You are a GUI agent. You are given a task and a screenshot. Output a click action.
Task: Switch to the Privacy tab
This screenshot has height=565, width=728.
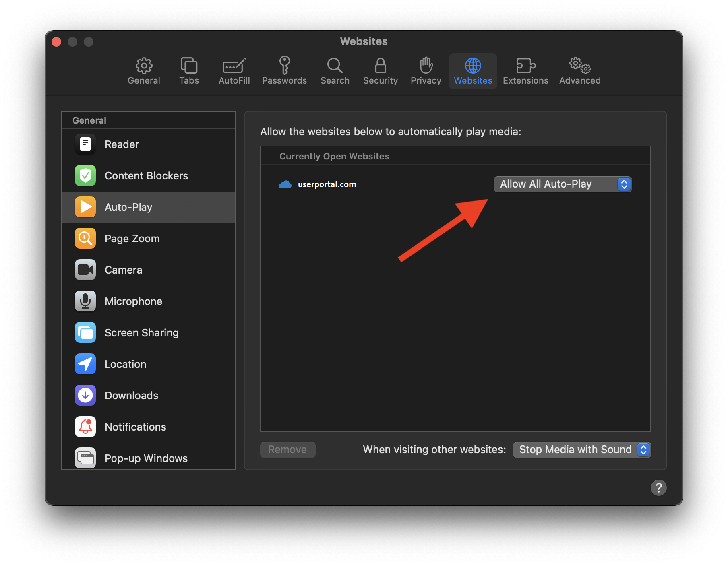(x=426, y=71)
